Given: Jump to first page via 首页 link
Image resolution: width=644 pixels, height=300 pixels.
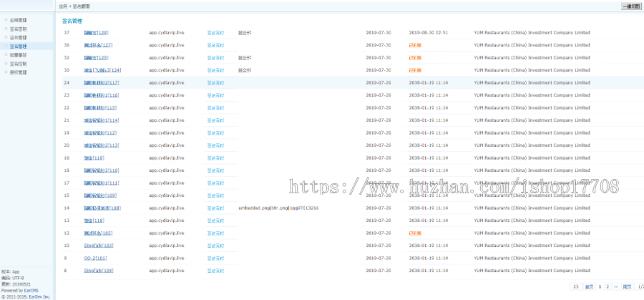Looking at the screenshot, I should 589,287.
